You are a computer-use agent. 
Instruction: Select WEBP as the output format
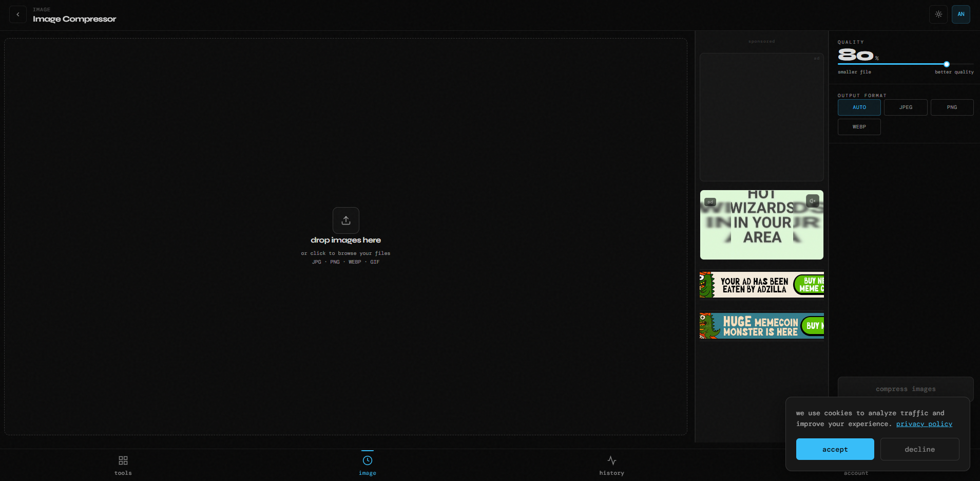coord(859,126)
